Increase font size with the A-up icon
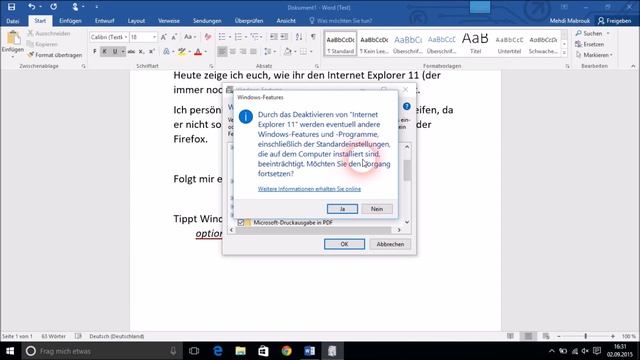The image size is (640, 360). click(163, 37)
